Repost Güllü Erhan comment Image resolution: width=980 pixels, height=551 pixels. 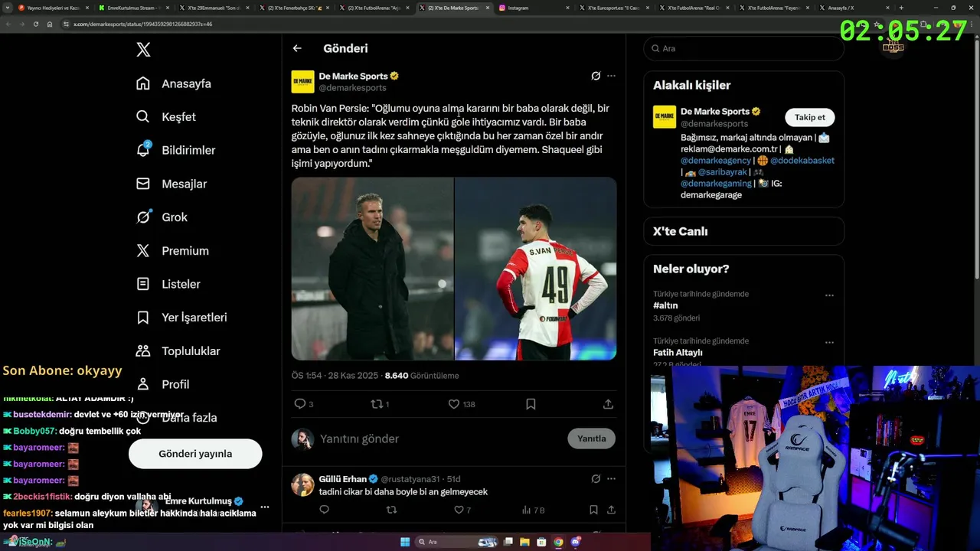click(391, 510)
